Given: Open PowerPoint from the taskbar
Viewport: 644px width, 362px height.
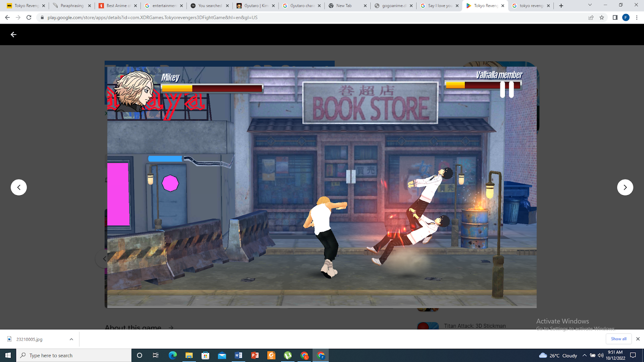Looking at the screenshot, I should (x=255, y=355).
